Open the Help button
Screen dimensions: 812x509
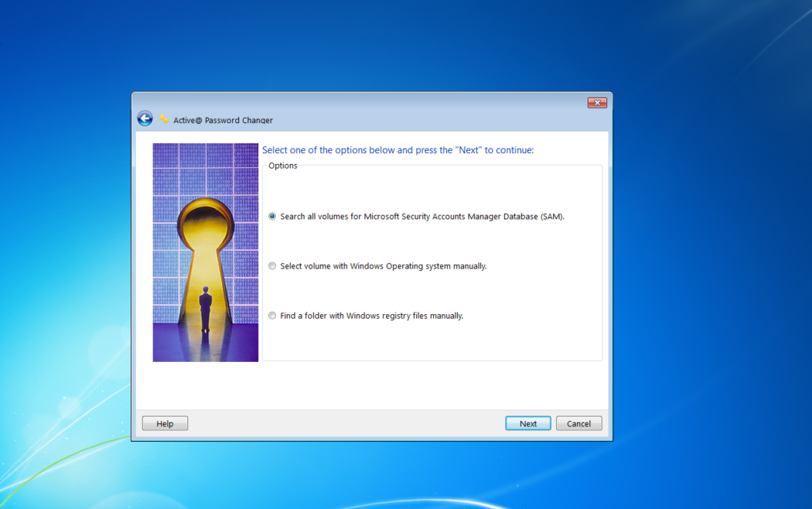click(165, 424)
